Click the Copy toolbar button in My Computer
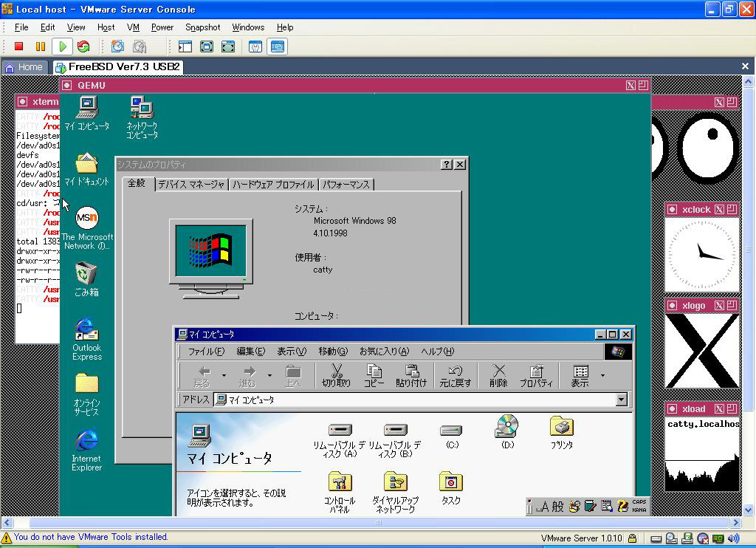The image size is (756, 548). (374, 375)
